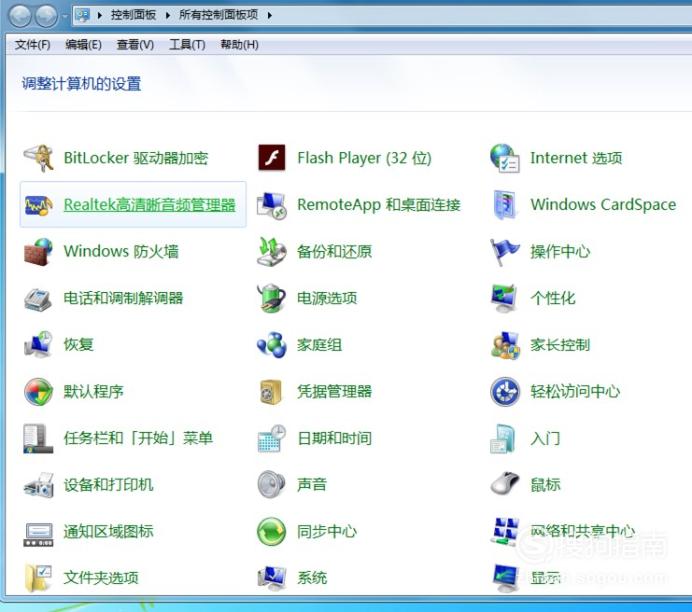Click the Realtek audio manager icon
692x612 pixels.
coord(38,205)
